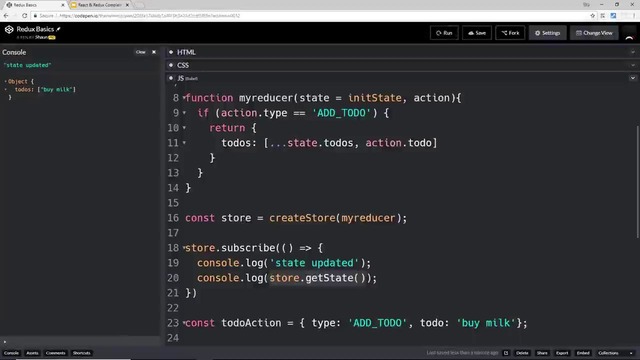This screenshot has width=640, height=360.
Task: Clear the console output
Action: pos(140,52)
